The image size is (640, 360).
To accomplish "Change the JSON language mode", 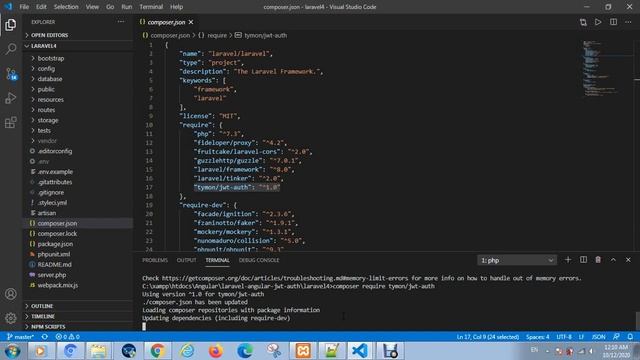I will [598, 337].
